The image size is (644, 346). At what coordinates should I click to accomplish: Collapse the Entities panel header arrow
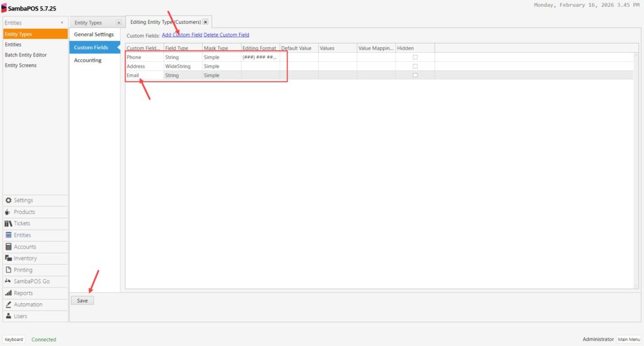(62, 23)
